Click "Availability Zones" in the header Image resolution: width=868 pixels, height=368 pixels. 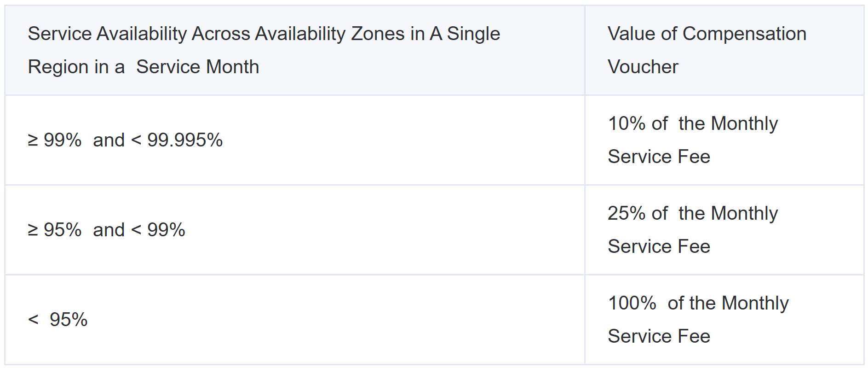329,34
